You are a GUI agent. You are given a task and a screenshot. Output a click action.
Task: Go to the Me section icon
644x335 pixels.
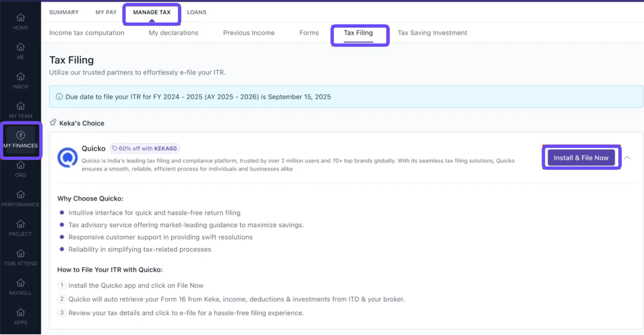click(x=20, y=47)
